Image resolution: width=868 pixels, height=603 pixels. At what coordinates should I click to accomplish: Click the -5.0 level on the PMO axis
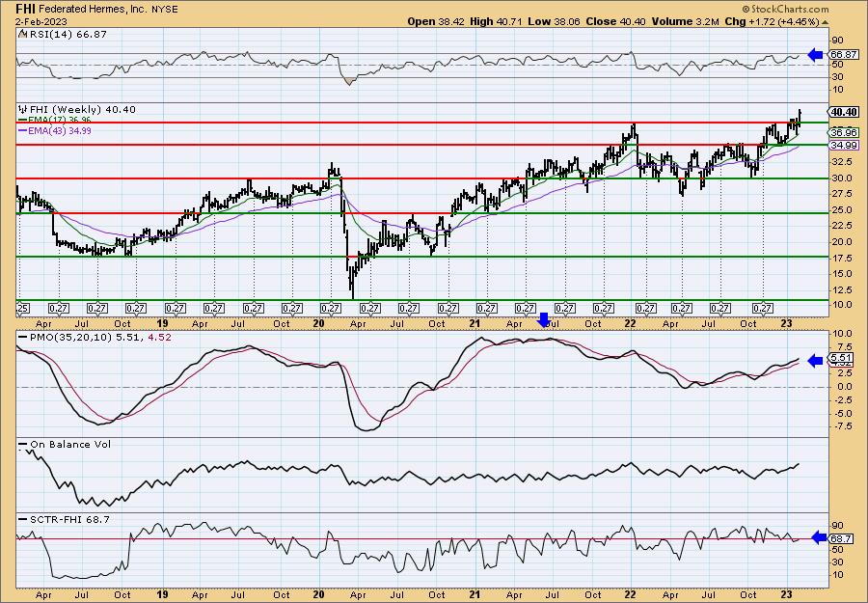(841, 413)
